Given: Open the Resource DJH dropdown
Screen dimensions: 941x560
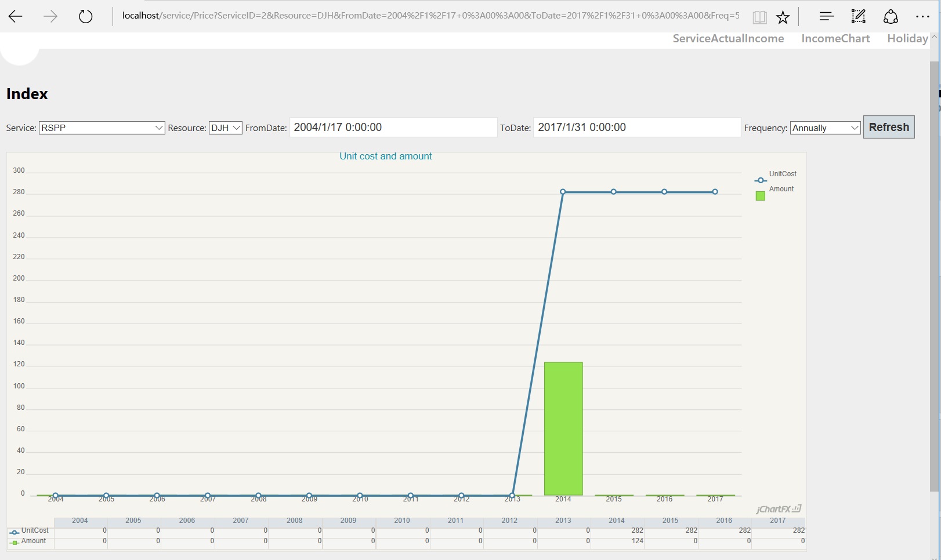Looking at the screenshot, I should [x=225, y=128].
